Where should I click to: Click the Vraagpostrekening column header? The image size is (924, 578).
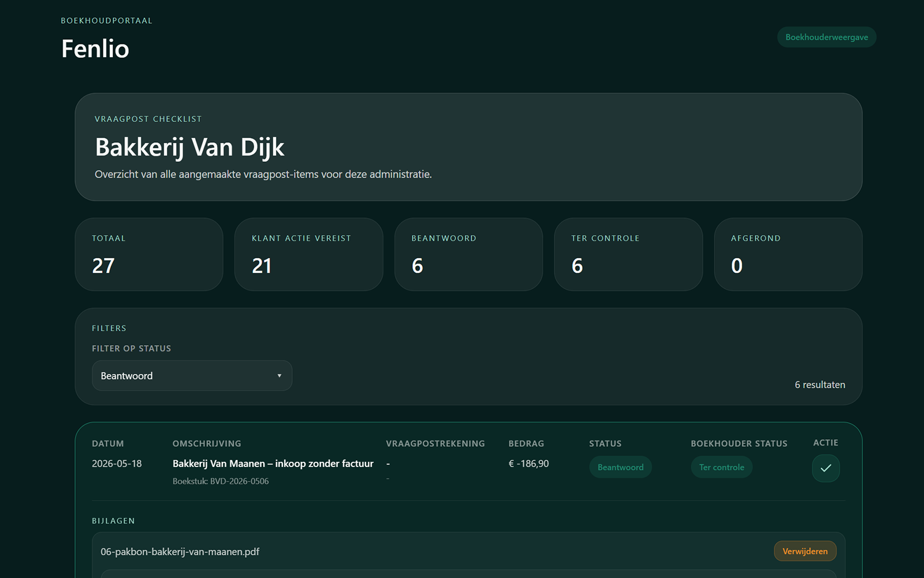pyautogui.click(x=435, y=443)
